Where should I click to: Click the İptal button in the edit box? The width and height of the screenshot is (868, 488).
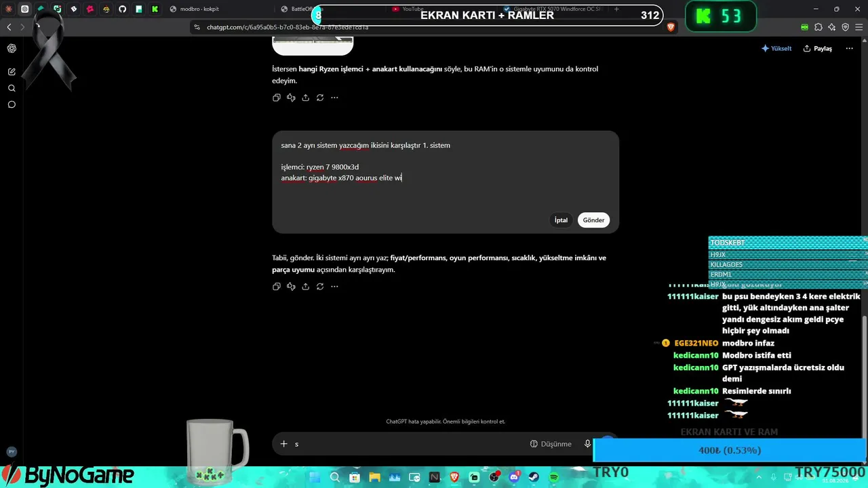point(561,220)
